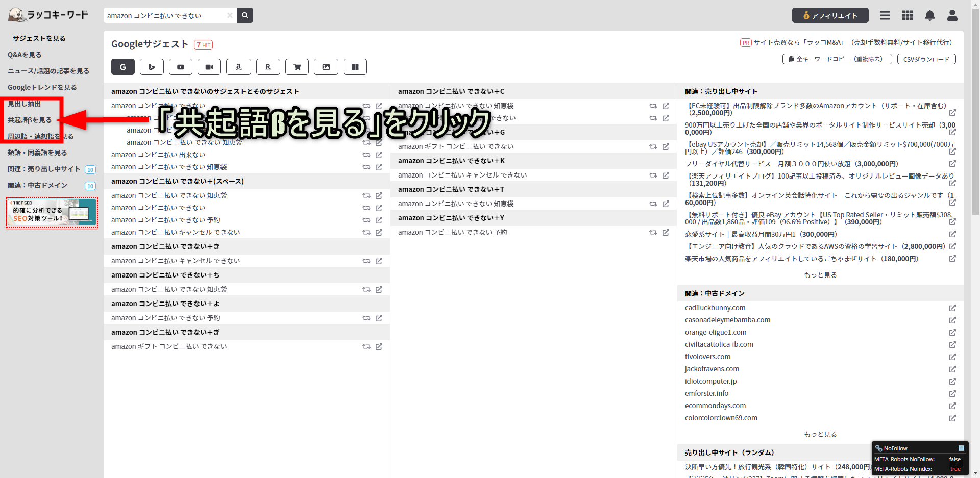The height and width of the screenshot is (478, 980).
Task: Open external link icon for cadiluckbunny.com
Action: click(952, 308)
